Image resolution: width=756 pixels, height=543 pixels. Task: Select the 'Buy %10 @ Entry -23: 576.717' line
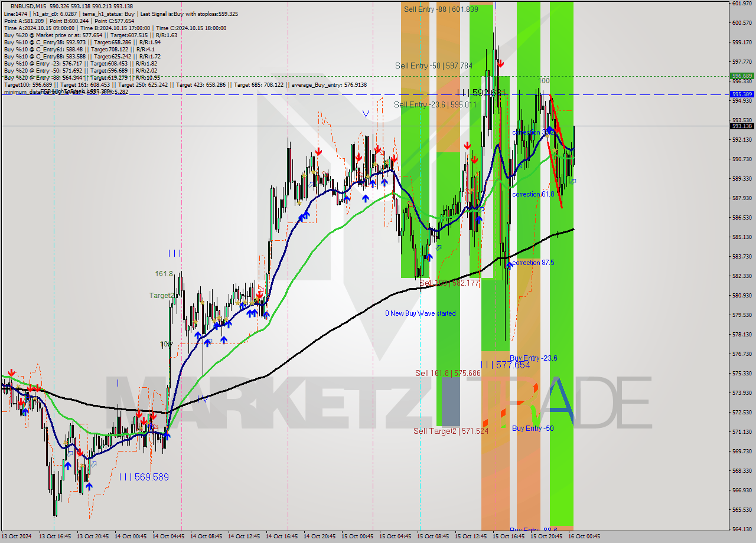pyautogui.click(x=80, y=63)
